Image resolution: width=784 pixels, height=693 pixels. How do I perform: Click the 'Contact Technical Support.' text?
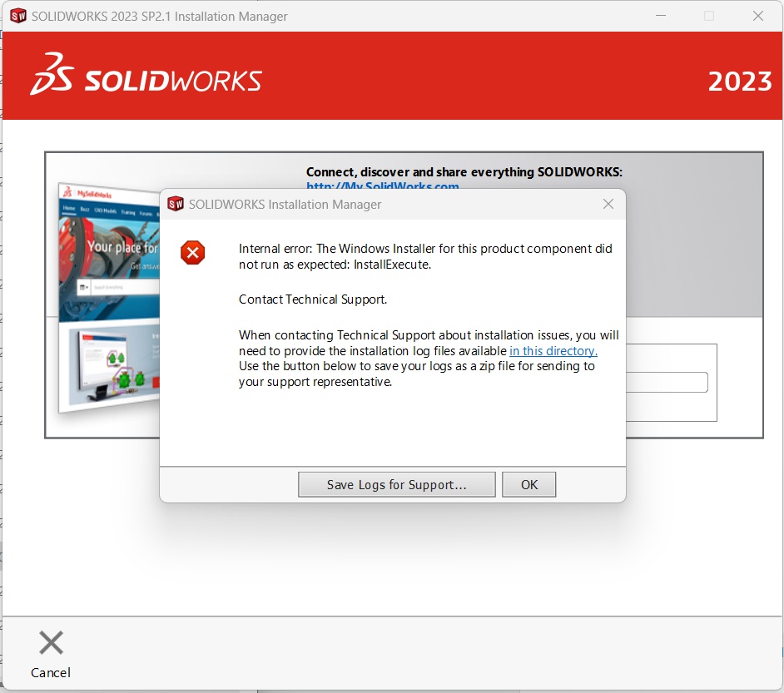click(x=313, y=299)
